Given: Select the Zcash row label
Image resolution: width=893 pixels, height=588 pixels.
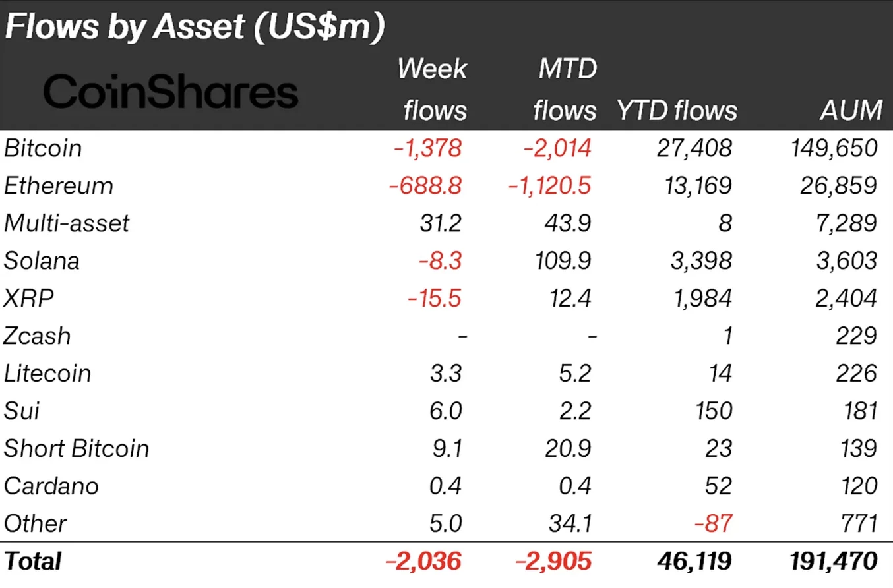Looking at the screenshot, I should click(37, 336).
